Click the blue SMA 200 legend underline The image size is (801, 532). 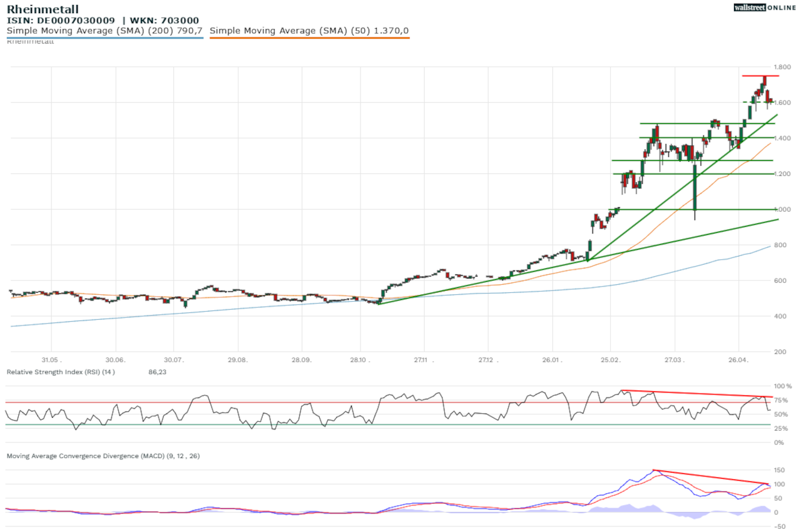click(105, 38)
